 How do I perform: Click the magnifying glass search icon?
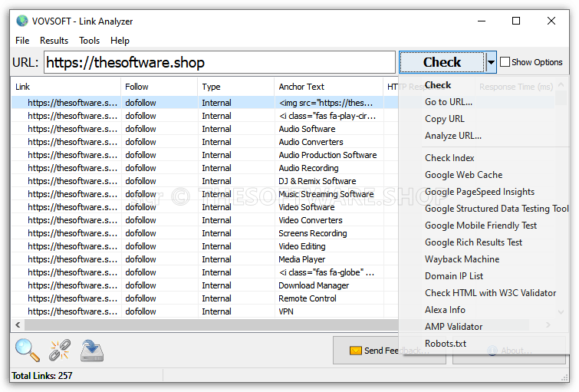tap(28, 350)
